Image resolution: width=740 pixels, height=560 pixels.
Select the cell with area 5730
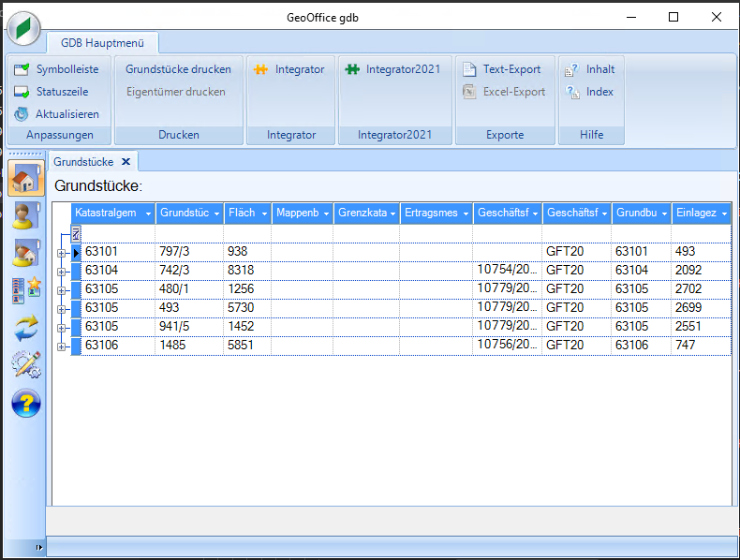coord(247,307)
